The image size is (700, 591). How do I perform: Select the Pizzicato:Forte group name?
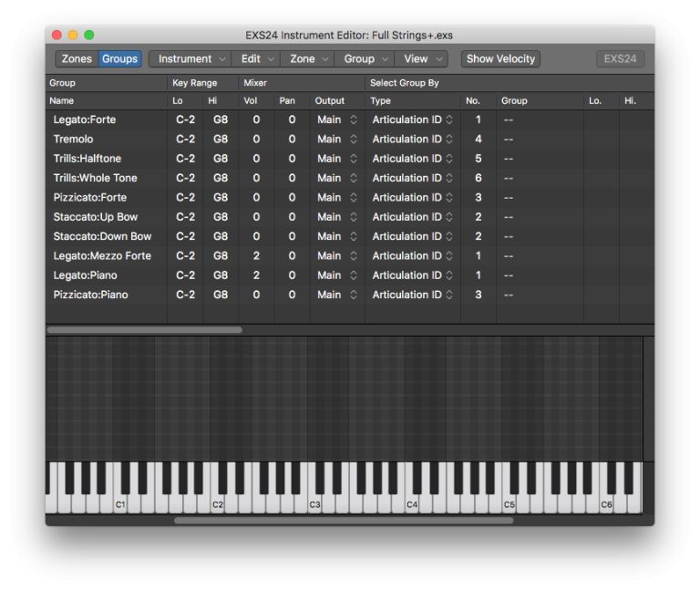(89, 197)
